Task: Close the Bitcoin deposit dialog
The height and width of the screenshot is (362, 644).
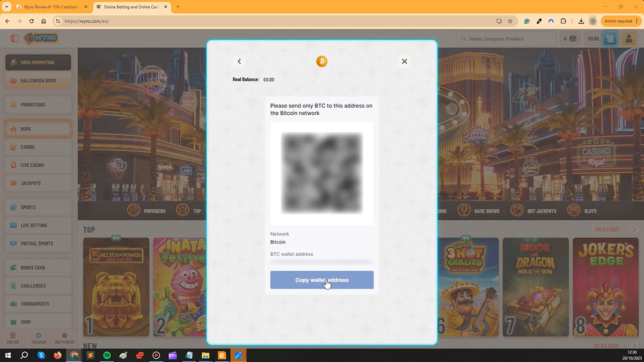Action: [404, 62]
